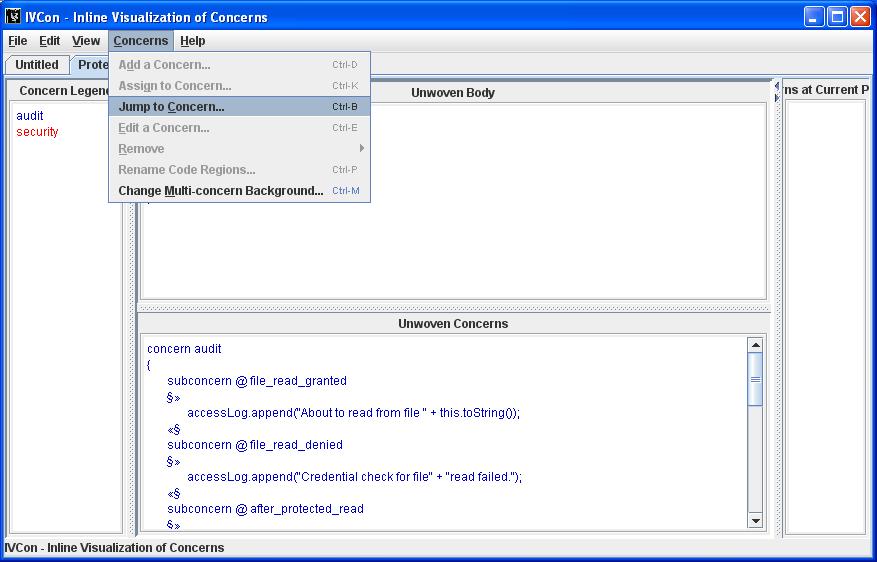This screenshot has height=562, width=877.
Task: Open the Edit menu
Action: (x=50, y=41)
